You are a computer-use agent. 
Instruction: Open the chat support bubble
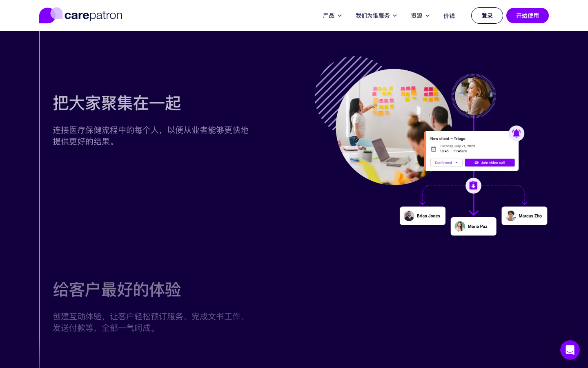pyautogui.click(x=570, y=350)
